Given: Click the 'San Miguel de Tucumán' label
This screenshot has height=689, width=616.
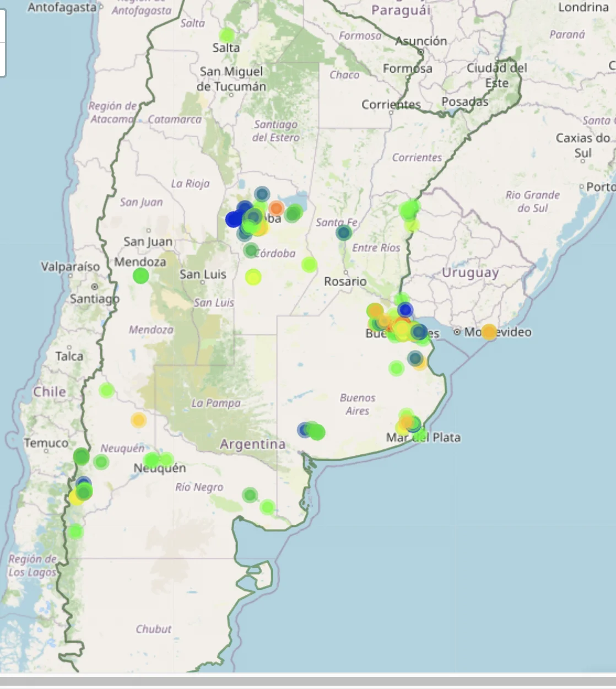Looking at the screenshot, I should click(231, 79).
